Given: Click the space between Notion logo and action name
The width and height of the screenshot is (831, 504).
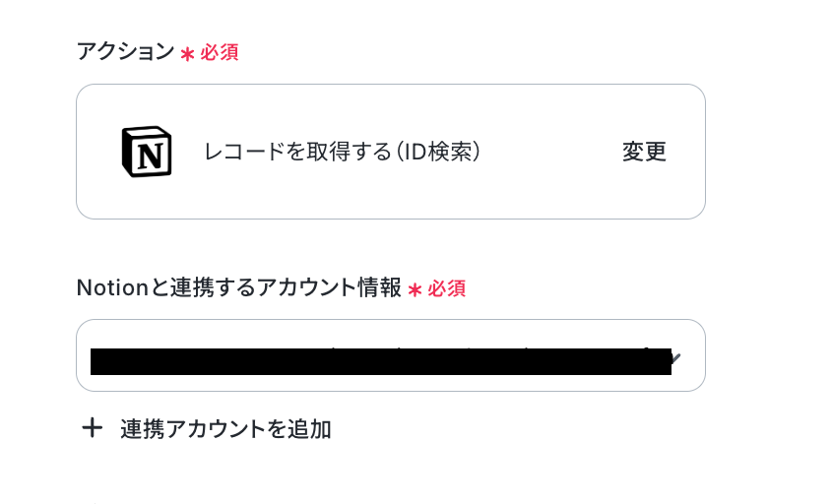Looking at the screenshot, I should tap(187, 152).
